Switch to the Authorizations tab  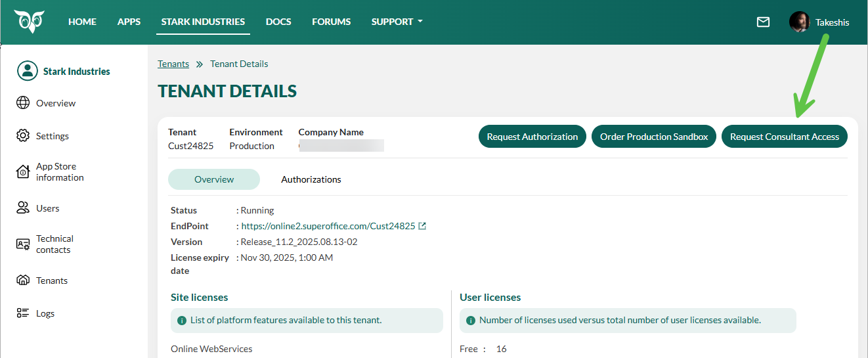311,179
